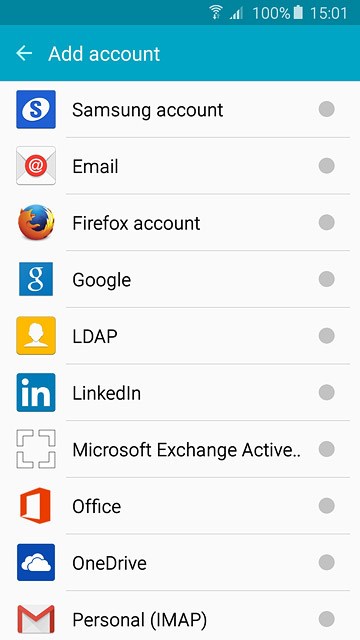
Task: Tap the Wi-Fi indicator in status bar
Action: (x=216, y=12)
